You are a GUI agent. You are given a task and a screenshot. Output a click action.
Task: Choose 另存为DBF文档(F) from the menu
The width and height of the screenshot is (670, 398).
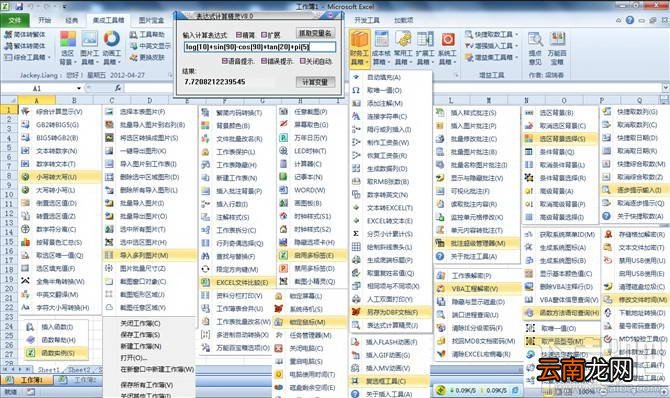point(390,312)
